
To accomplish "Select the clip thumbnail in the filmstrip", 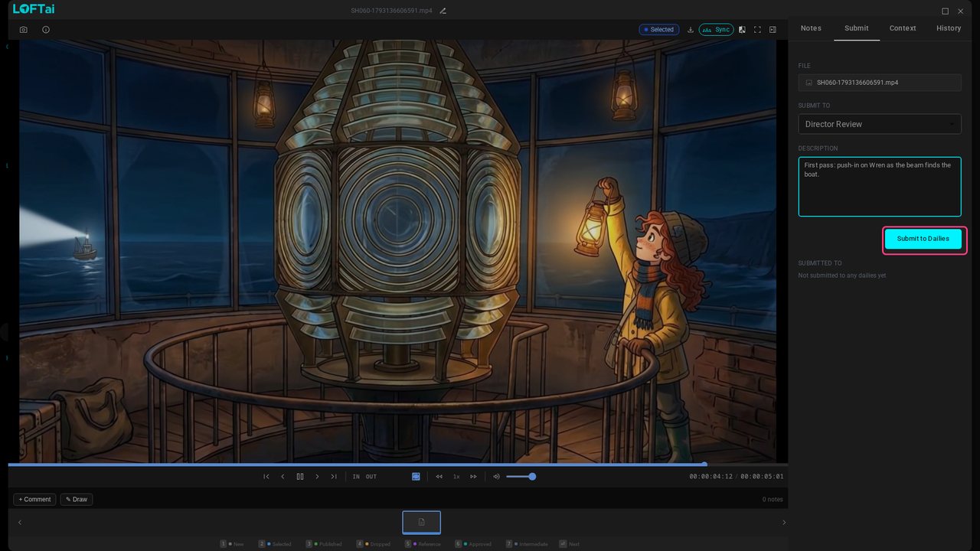I will click(x=421, y=522).
